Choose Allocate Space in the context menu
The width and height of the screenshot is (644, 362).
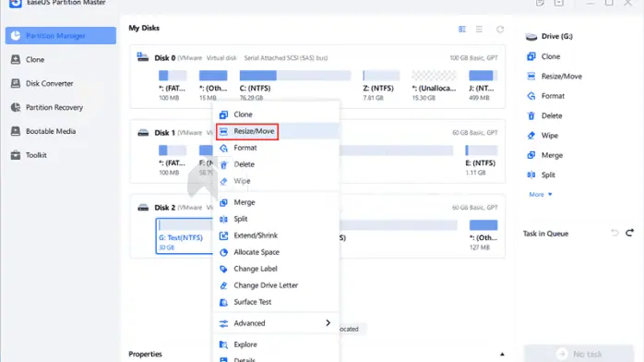[x=277, y=252]
